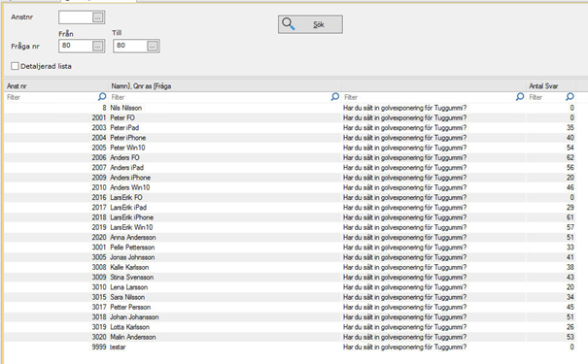Select the Stina Svensson row
This screenshot has width=588, height=364.
(x=290, y=277)
